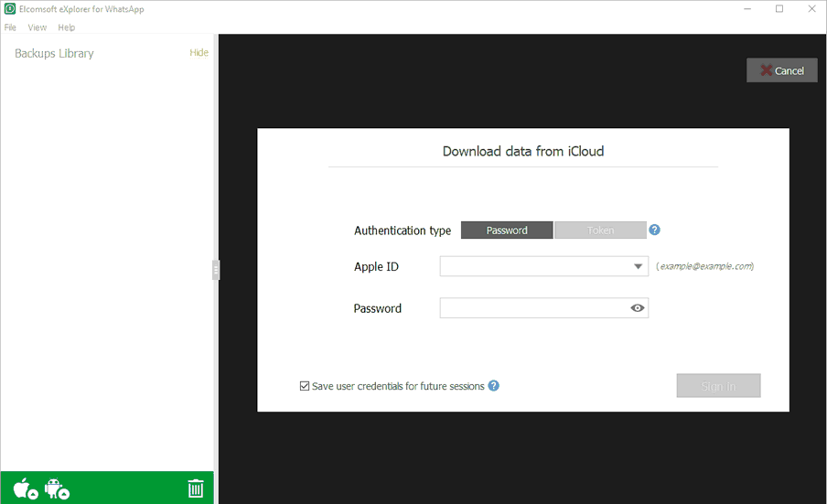This screenshot has height=504, width=827.
Task: Close the Elcomsoft eXplorer window
Action: tap(812, 9)
